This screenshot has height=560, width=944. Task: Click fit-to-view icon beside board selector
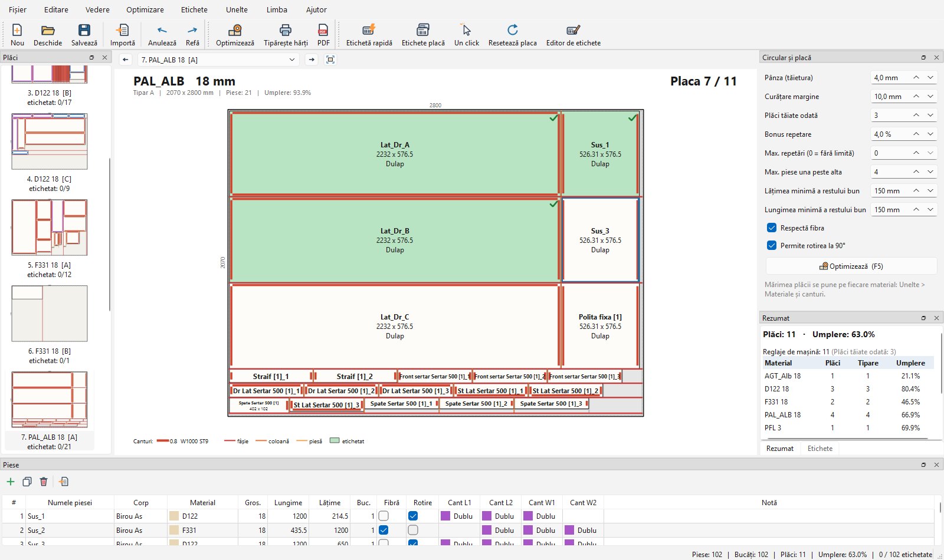(330, 60)
